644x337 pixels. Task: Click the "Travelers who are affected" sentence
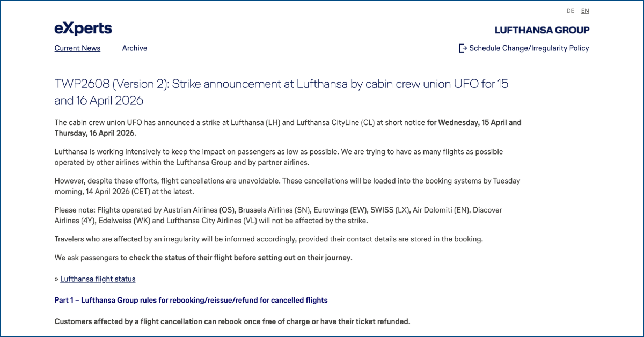coord(268,239)
